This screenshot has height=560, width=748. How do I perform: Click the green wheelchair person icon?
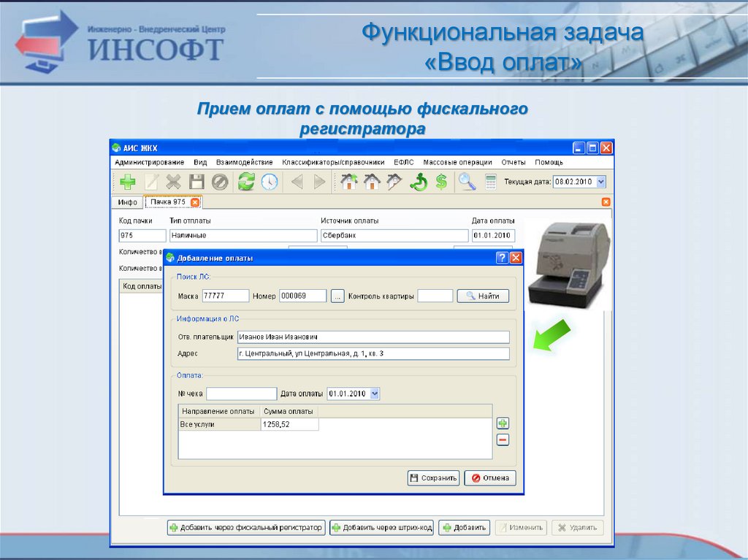tap(419, 183)
